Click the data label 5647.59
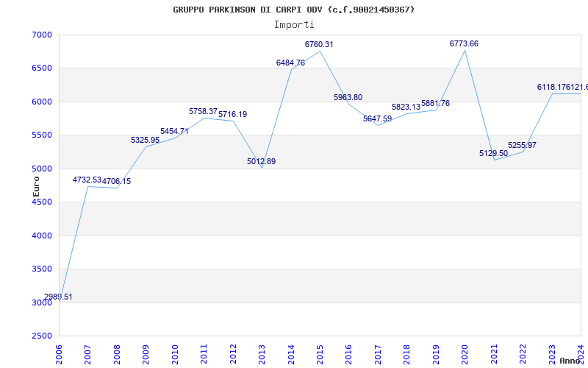Screen dimensions: 588x368 [x=377, y=119]
